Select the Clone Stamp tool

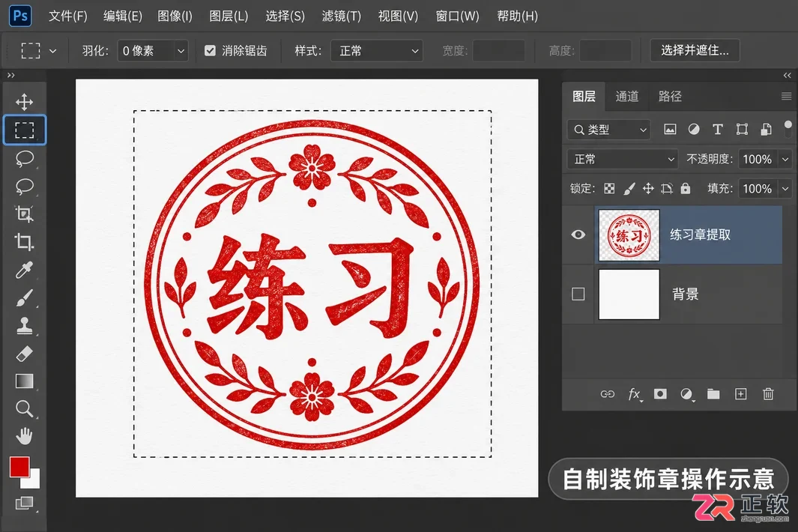point(25,326)
